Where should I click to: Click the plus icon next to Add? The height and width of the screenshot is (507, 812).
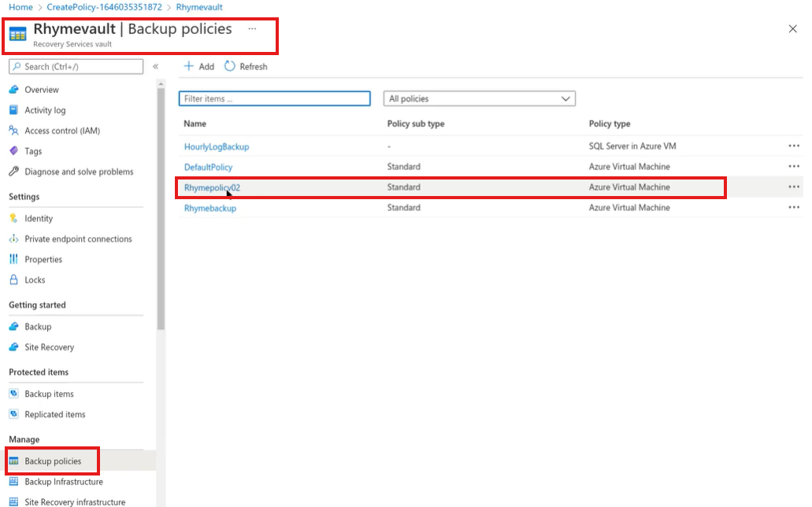click(x=189, y=66)
